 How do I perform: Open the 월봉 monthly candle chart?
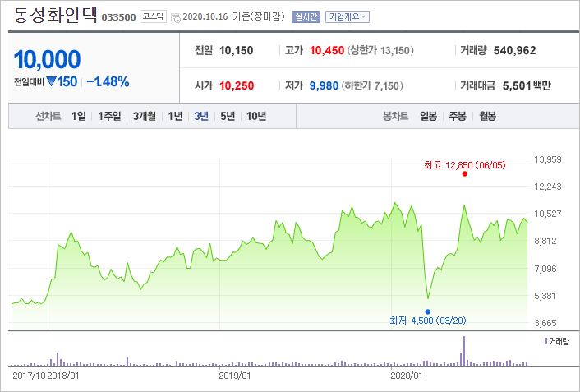click(487, 116)
